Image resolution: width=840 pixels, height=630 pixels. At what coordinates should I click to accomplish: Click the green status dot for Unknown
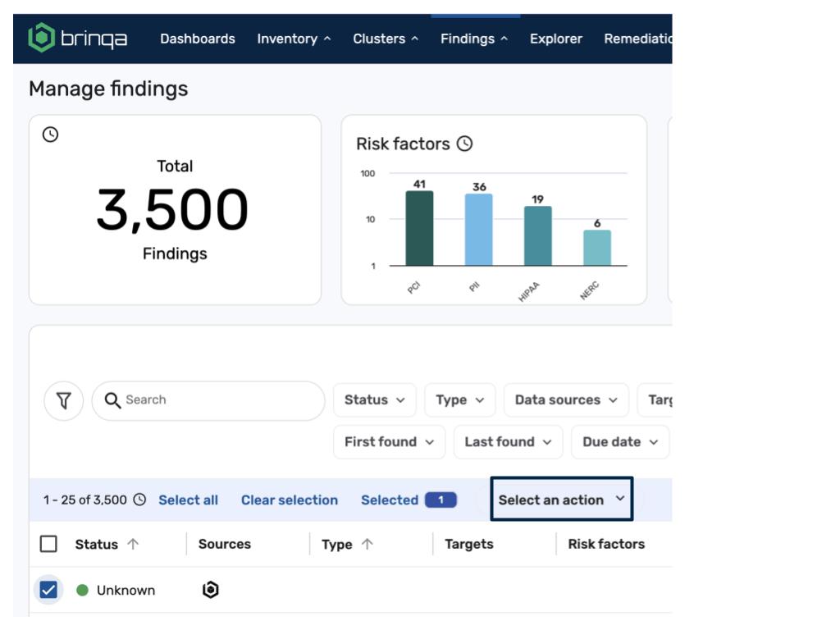(x=83, y=590)
